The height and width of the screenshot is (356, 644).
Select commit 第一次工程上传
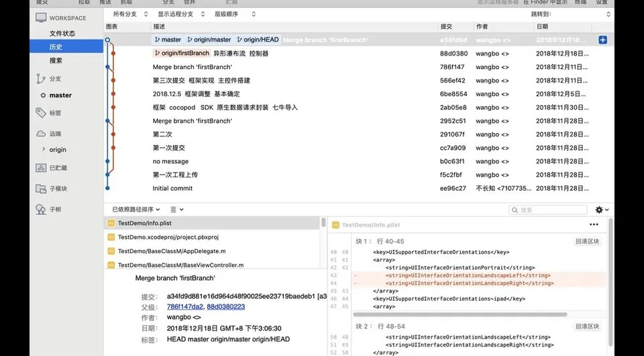(x=359, y=175)
